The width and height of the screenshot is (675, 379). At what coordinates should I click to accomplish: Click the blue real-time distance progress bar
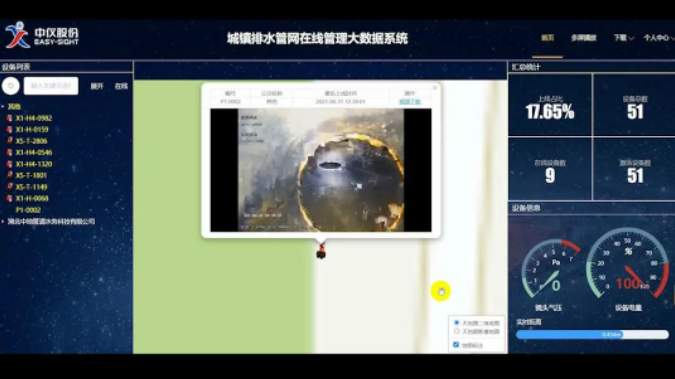click(592, 335)
